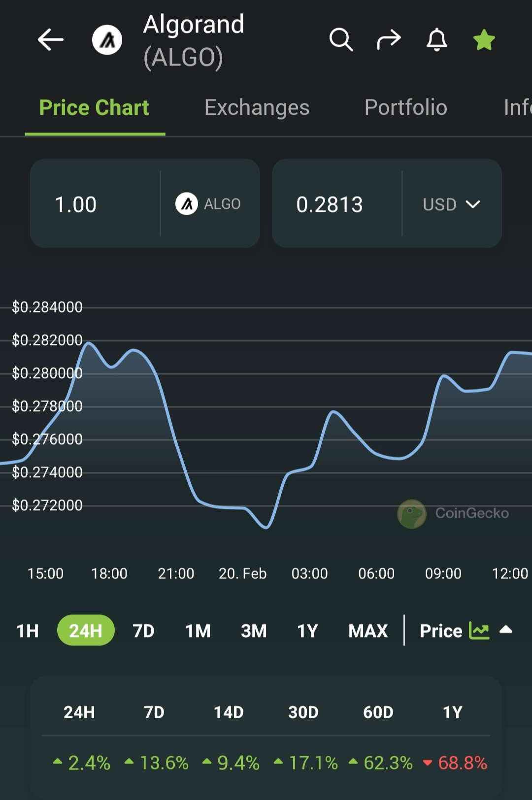Tap the 18:00 time axis label

pyautogui.click(x=109, y=573)
